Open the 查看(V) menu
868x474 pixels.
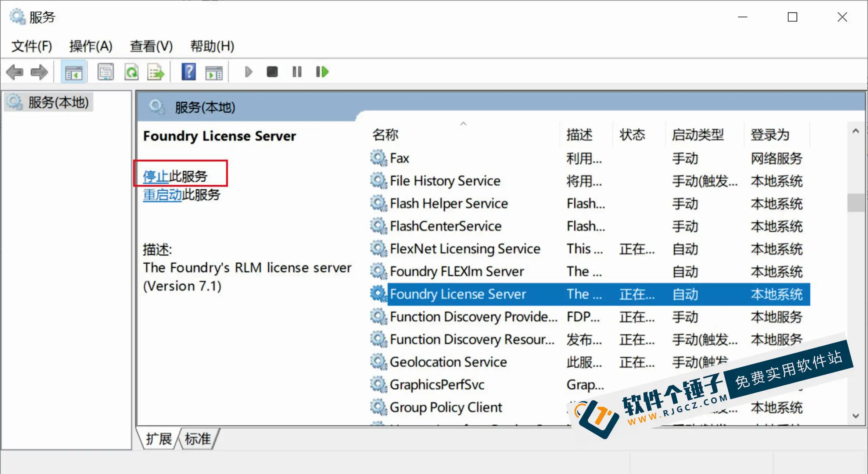[151, 46]
